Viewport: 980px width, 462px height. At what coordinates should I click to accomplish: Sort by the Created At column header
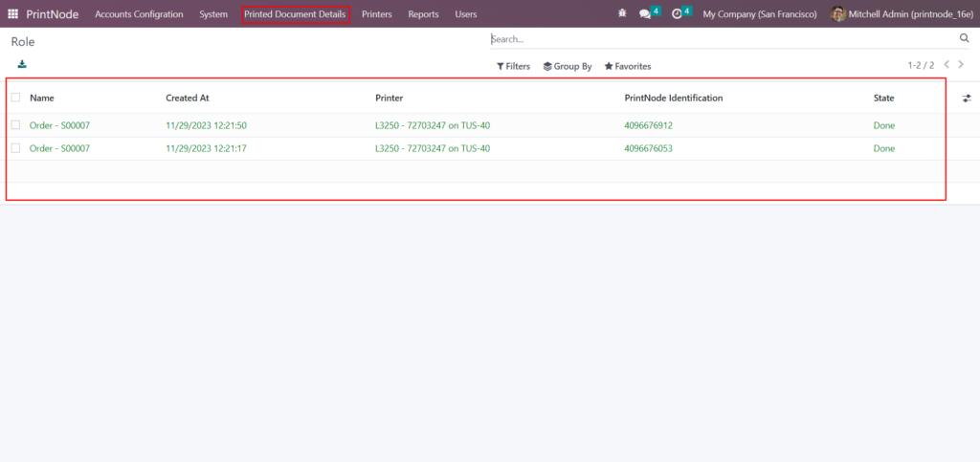(x=187, y=98)
